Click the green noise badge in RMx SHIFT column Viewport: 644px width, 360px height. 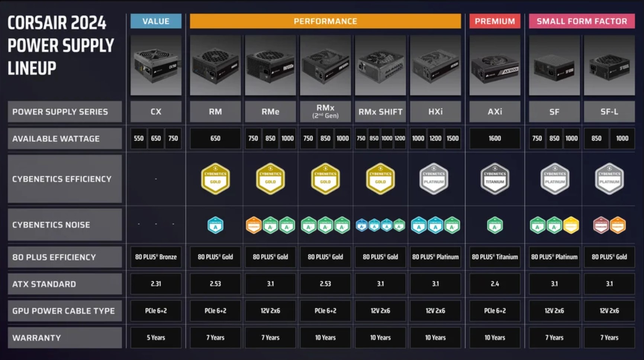[399, 225]
